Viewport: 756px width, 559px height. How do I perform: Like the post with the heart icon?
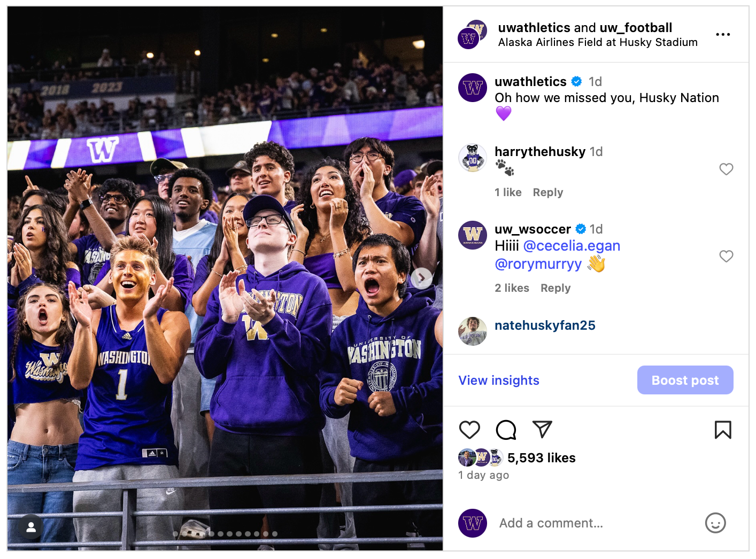pos(469,430)
